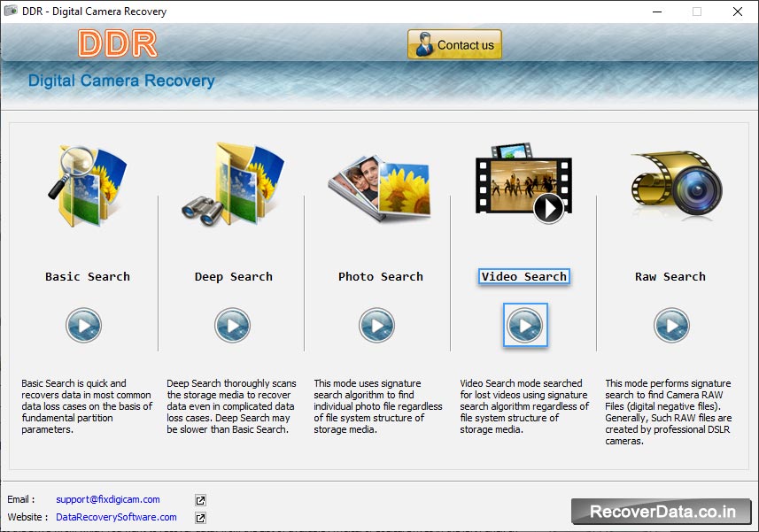This screenshot has height=532, width=759.
Task: Click the Email : label
Action: 21,499
